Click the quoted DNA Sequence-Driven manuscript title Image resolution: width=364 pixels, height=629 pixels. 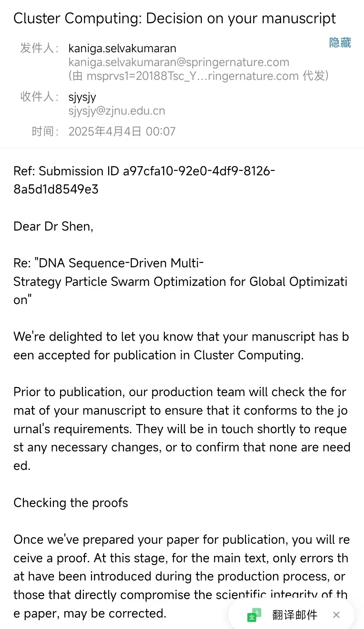coord(180,281)
